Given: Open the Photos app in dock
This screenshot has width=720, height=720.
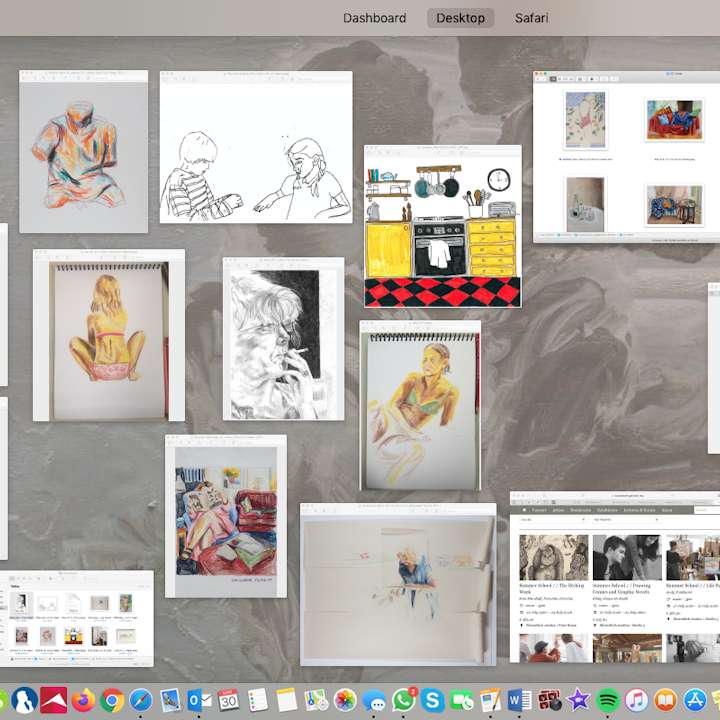Looking at the screenshot, I should [345, 699].
